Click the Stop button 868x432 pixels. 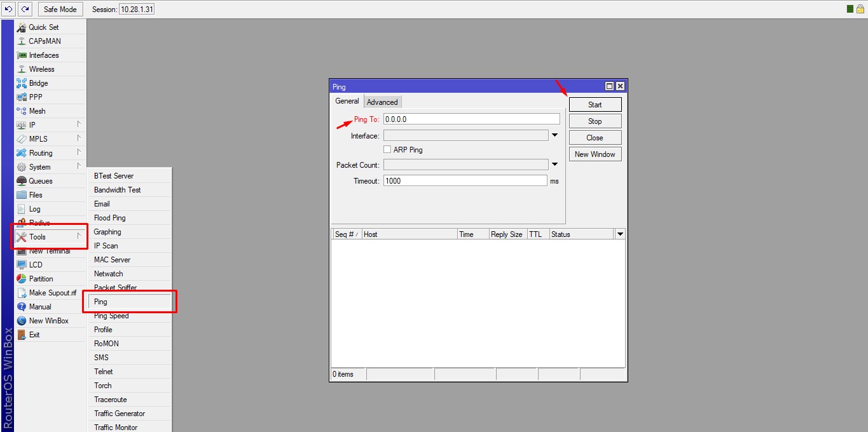pos(595,121)
